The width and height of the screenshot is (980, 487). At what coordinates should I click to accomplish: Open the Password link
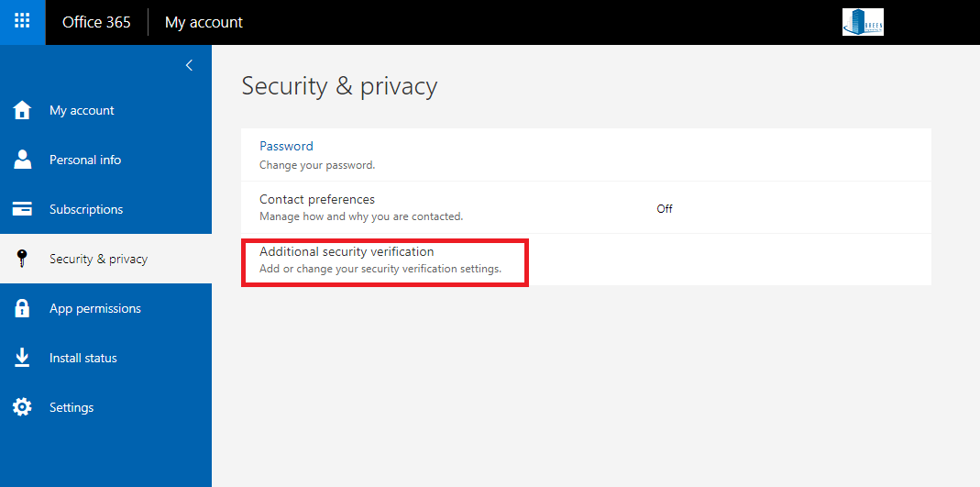pyautogui.click(x=286, y=146)
